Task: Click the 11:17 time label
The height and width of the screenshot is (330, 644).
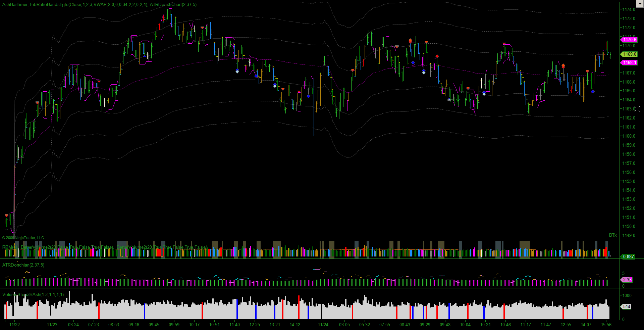Action: tap(526, 325)
